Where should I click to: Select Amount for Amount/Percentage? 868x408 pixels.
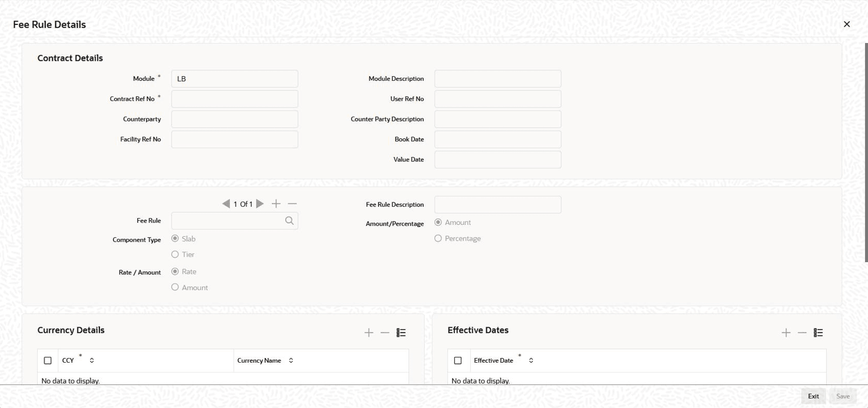coord(438,223)
